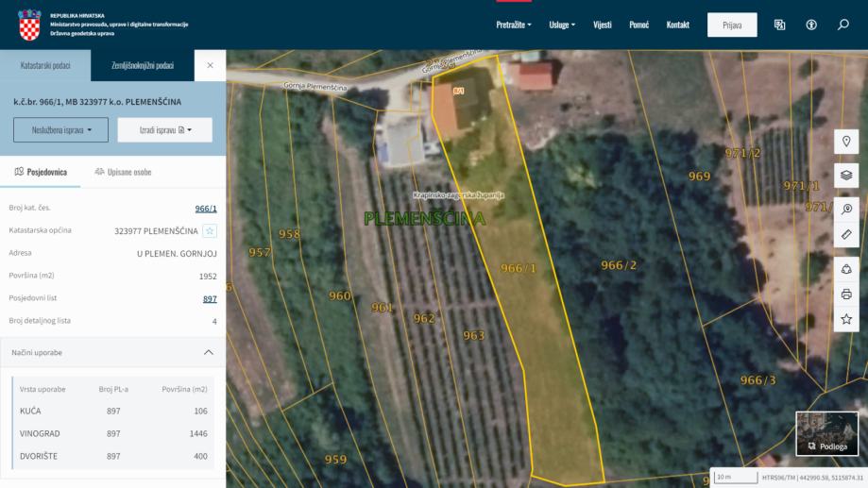
Task: Click the Prijava login button
Action: coord(732,25)
